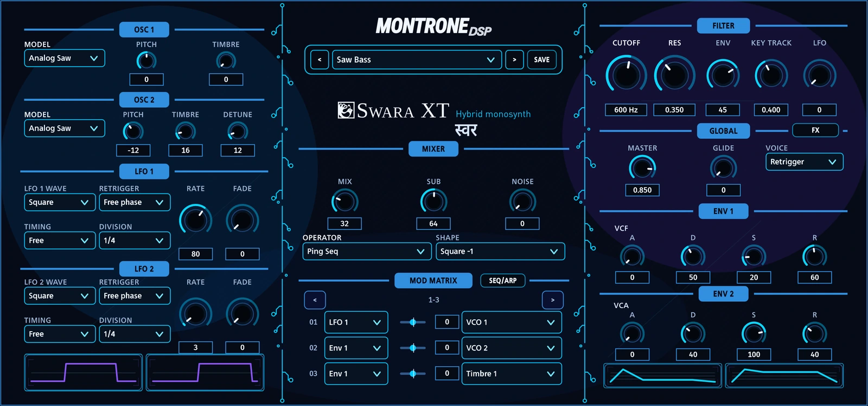Screen dimensions: 868x406
Task: Open the LFO 2 Retrigger dropdown
Action: coord(135,296)
